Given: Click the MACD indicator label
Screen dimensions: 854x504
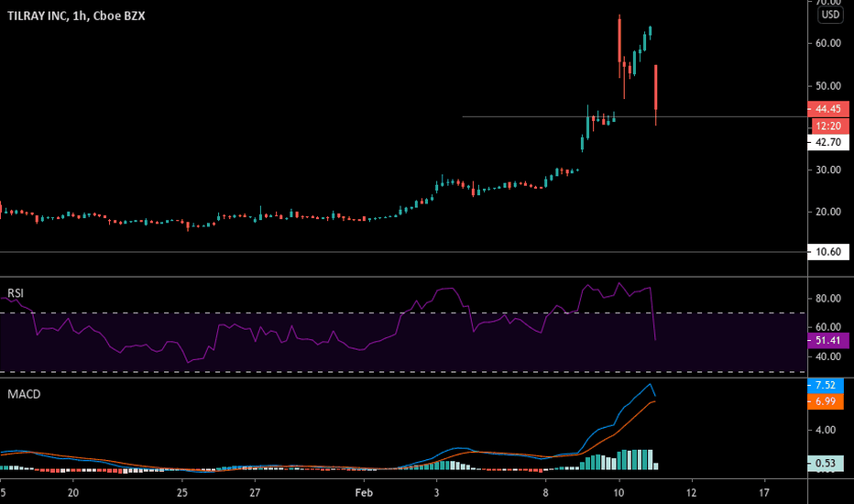Looking at the screenshot, I should click(24, 394).
